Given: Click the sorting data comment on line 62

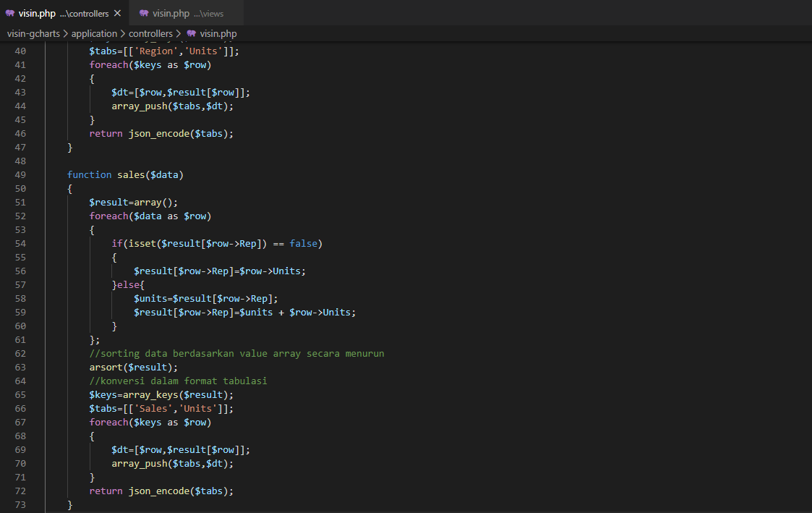Looking at the screenshot, I should (236, 353).
